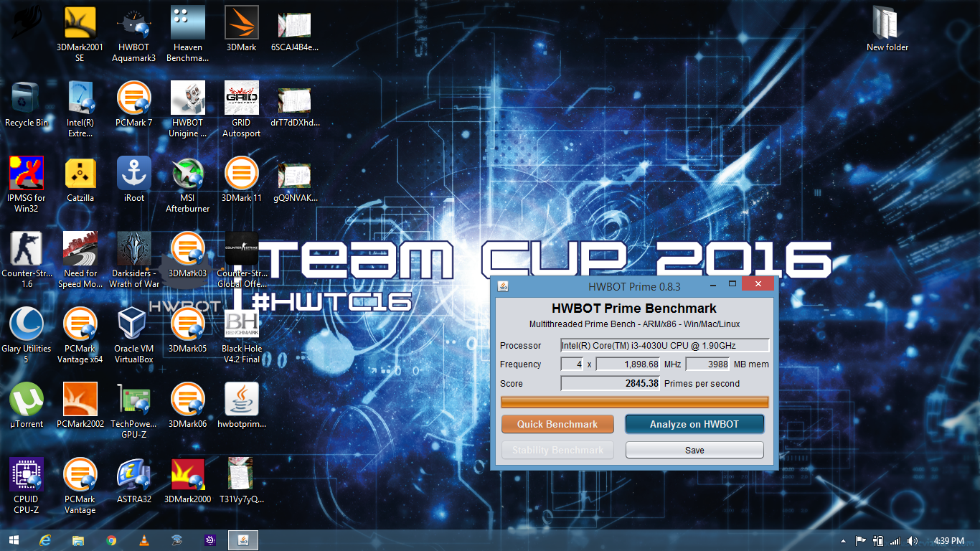Select the 3DMark06 desktop icon
Image resolution: width=980 pixels, height=551 pixels.
click(x=188, y=405)
